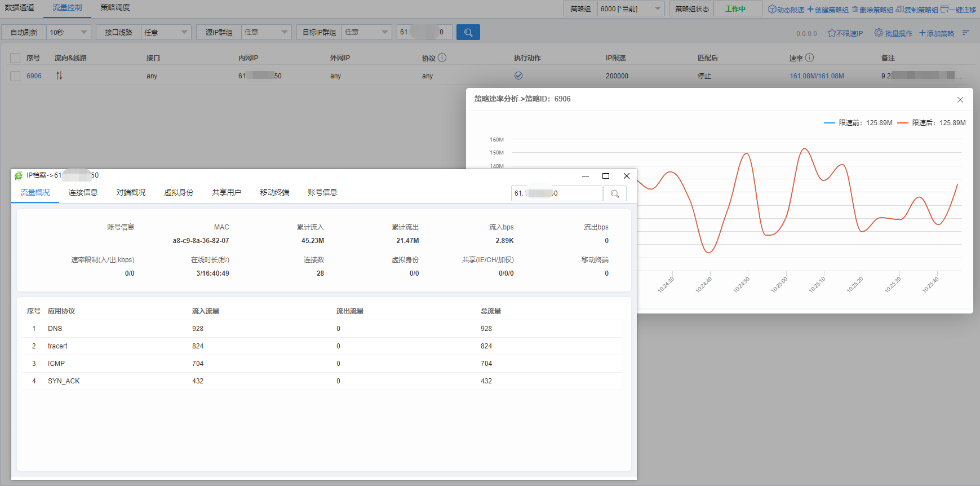Click the 停止 cell in row 6906
This screenshot has height=486, width=980.
coord(704,76)
